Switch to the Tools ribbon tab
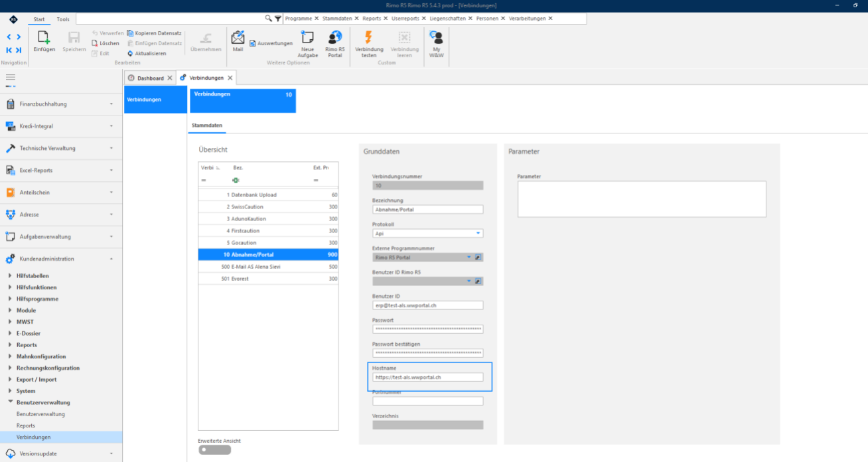Screen dimensions: 868x462 pos(62,19)
